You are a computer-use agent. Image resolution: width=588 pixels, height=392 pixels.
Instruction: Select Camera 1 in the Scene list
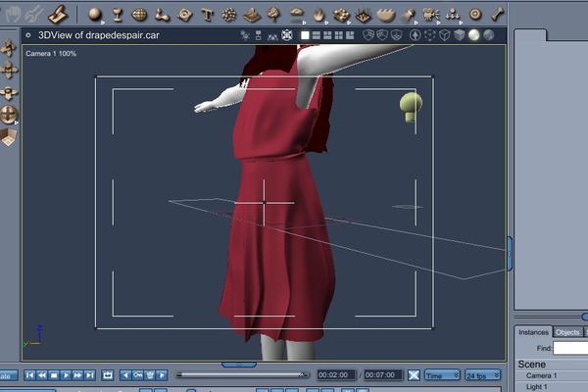pos(541,375)
